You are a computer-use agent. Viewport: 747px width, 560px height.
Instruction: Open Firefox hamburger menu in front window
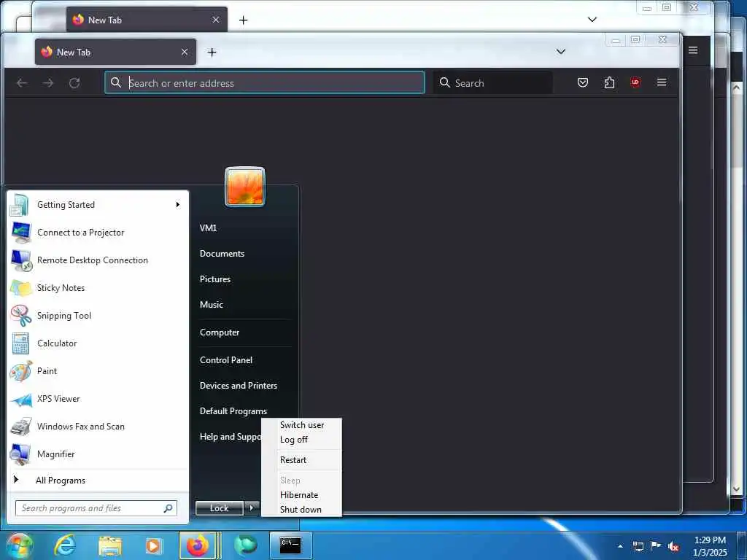coord(661,82)
